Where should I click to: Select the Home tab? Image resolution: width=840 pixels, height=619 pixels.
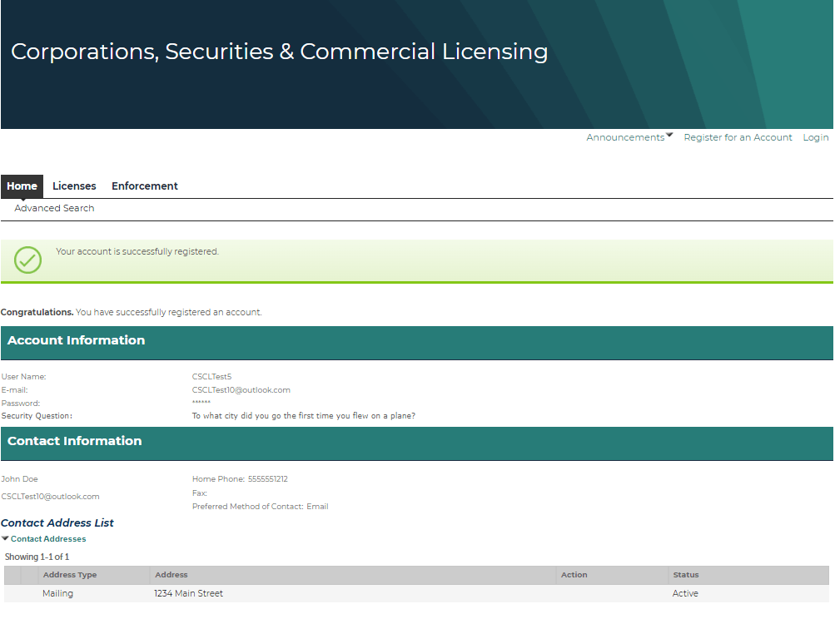point(22,186)
